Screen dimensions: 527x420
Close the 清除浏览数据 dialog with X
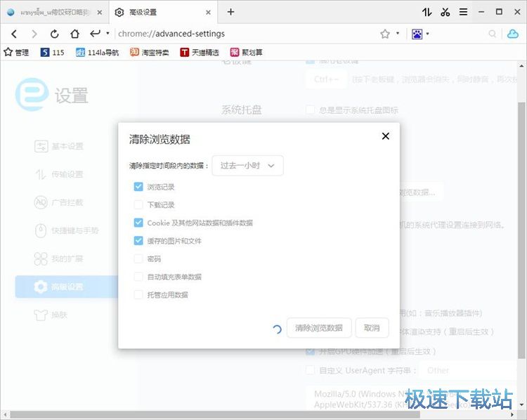(386, 136)
